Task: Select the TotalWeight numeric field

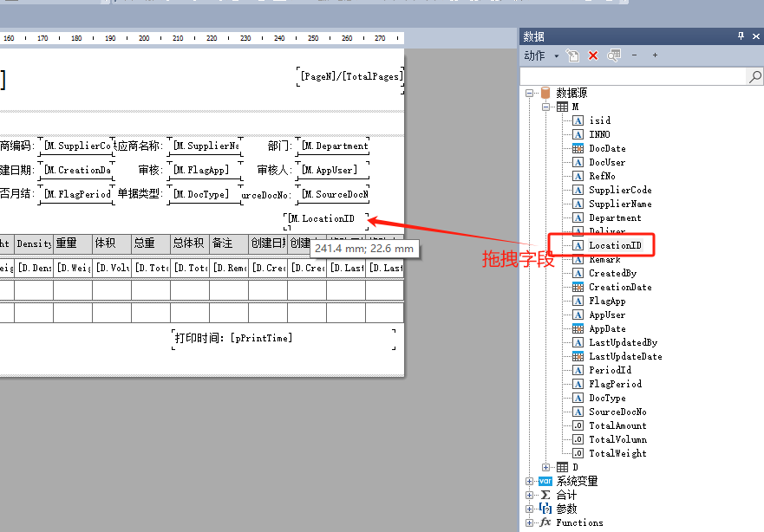Action: coord(617,453)
